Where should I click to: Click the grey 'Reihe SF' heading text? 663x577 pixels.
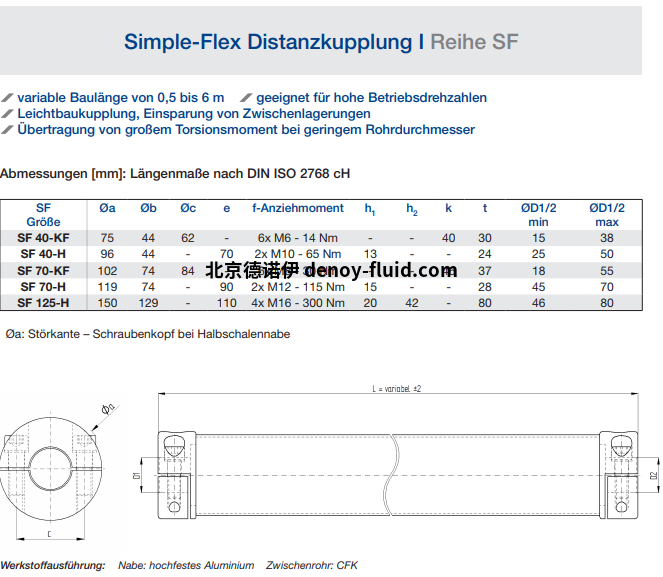474,42
